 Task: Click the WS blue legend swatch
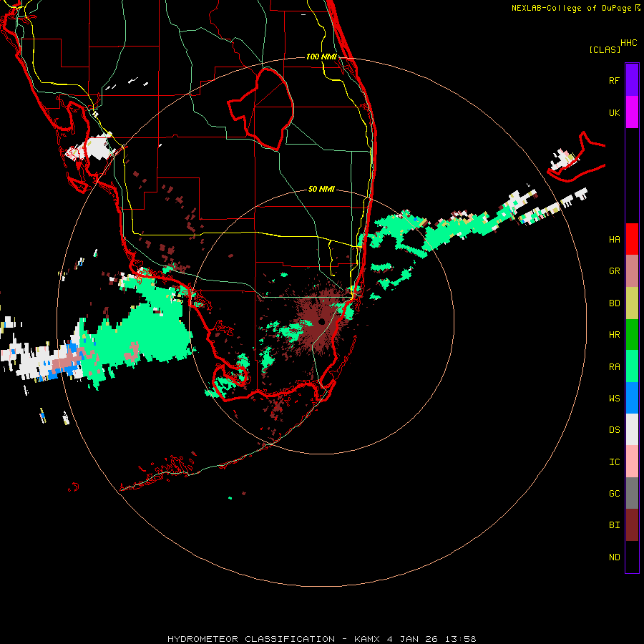[x=632, y=398]
